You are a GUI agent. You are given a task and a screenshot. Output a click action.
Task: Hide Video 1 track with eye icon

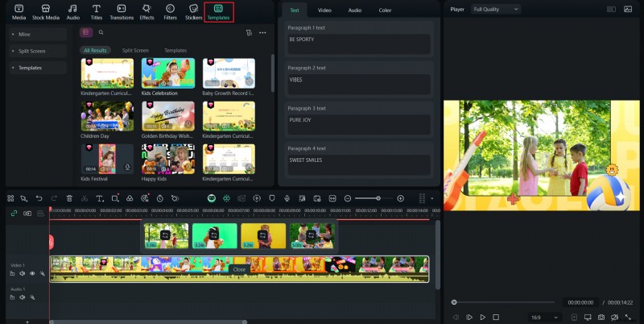pyautogui.click(x=32, y=273)
